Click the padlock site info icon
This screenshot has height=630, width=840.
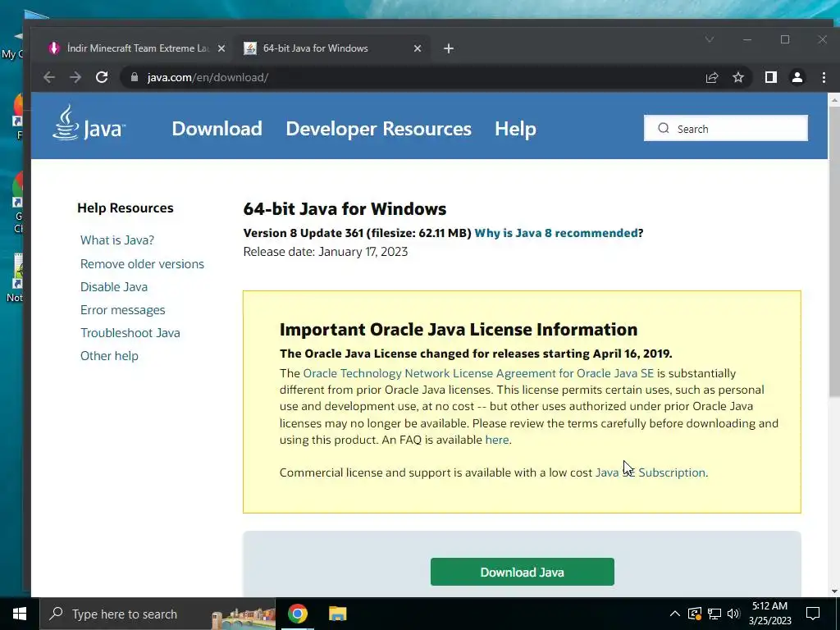click(x=135, y=77)
